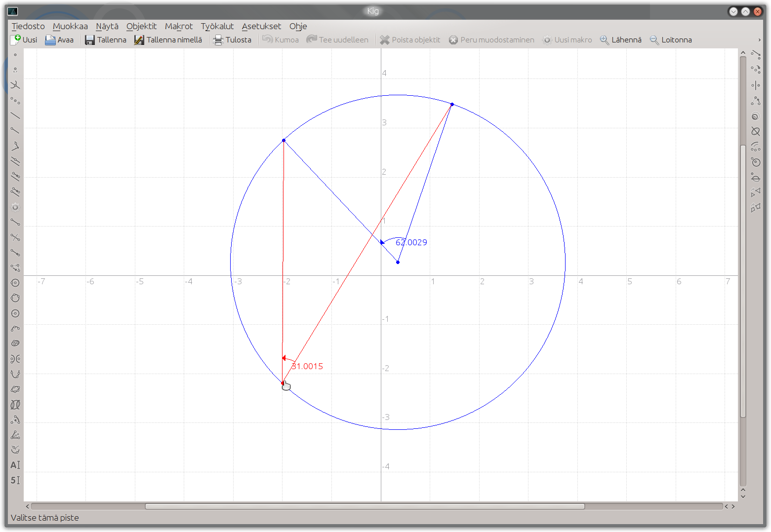Select the midpoint tool with three dots
The image size is (771, 532).
(15, 101)
